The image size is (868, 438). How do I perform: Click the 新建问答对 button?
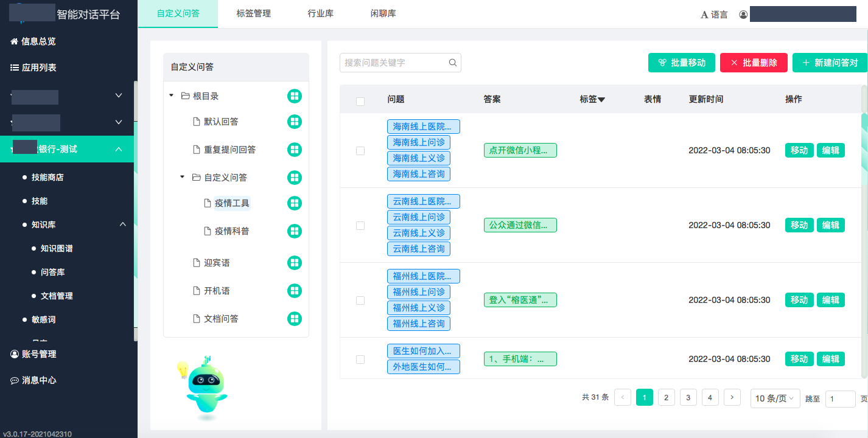tap(830, 63)
